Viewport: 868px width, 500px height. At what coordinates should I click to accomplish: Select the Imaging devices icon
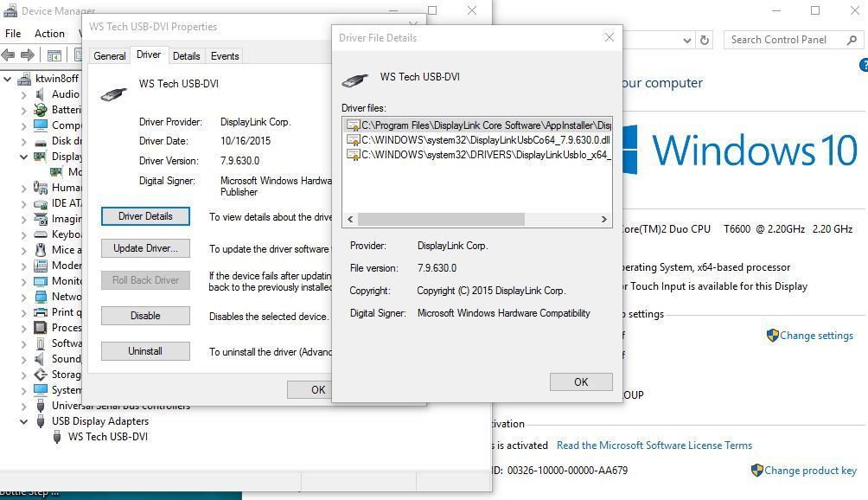point(41,219)
